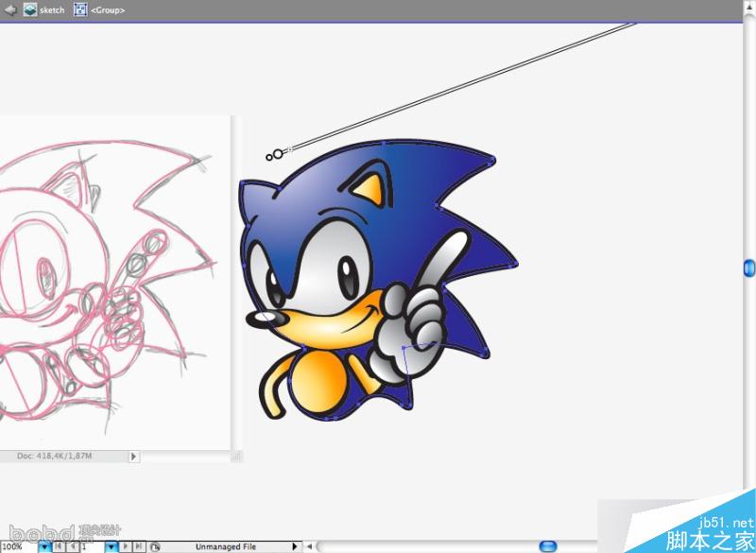This screenshot has height=553, width=756.
Task: Select the sketch layer icon in breadcrumb
Action: tap(30, 9)
